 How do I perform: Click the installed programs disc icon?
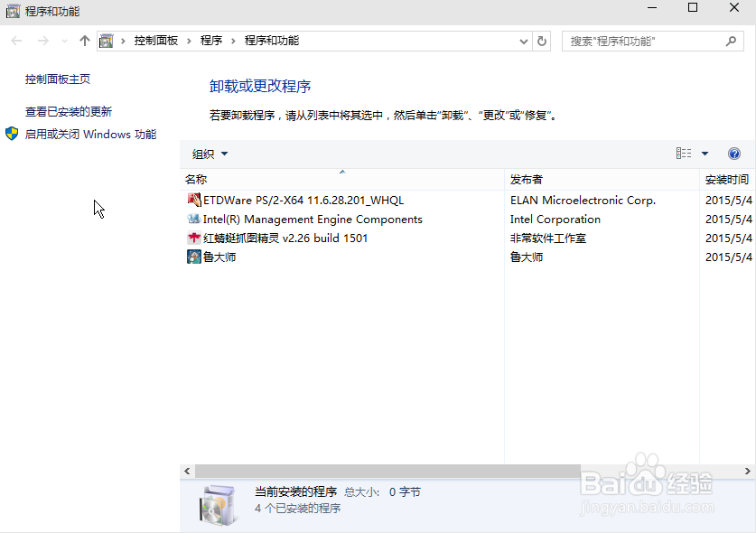(218, 505)
